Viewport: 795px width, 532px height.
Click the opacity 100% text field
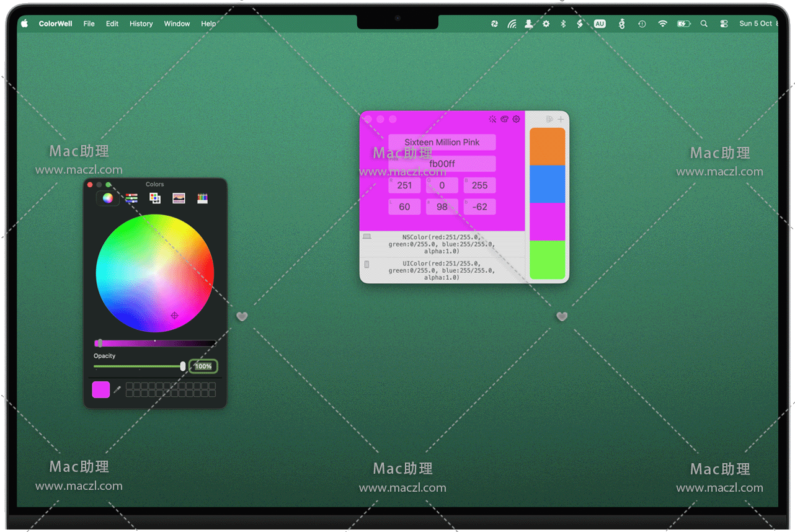coord(203,366)
